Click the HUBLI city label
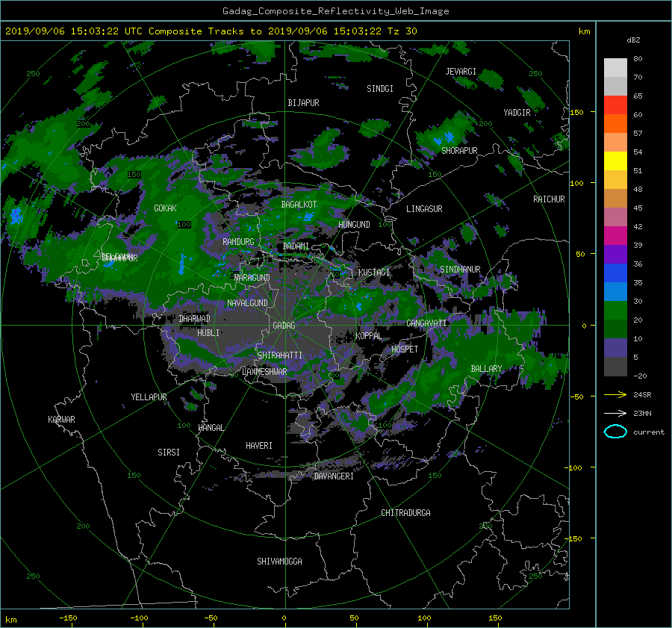 click(208, 332)
